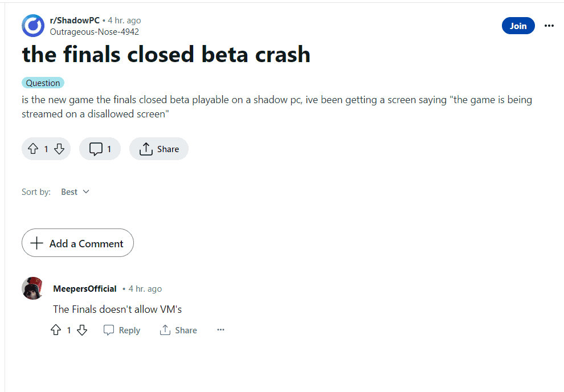Open MeepersOfficial's profile avatar
564x392 pixels.
point(33,288)
